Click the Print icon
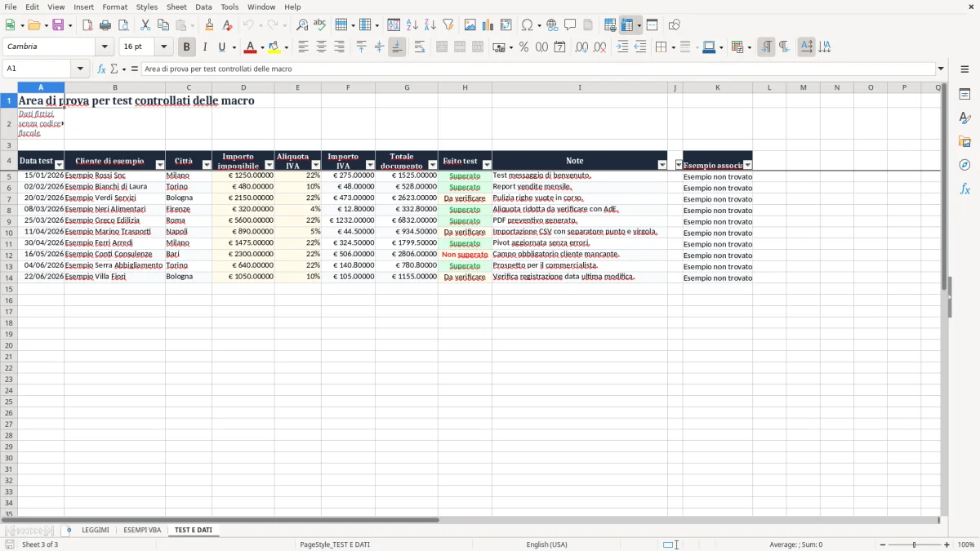Screen dimensions: 980x551 tap(105, 25)
